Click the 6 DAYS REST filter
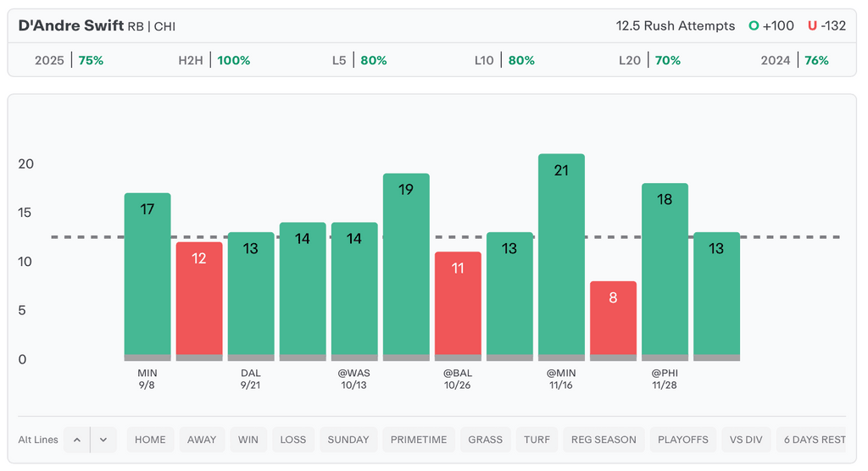This screenshot has height=471, width=868. coord(815,440)
